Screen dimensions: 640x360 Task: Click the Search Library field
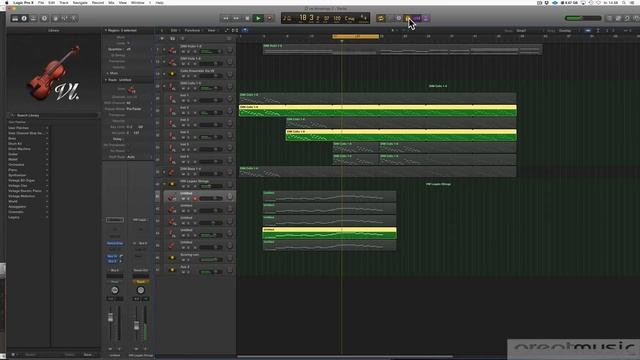(x=53, y=116)
